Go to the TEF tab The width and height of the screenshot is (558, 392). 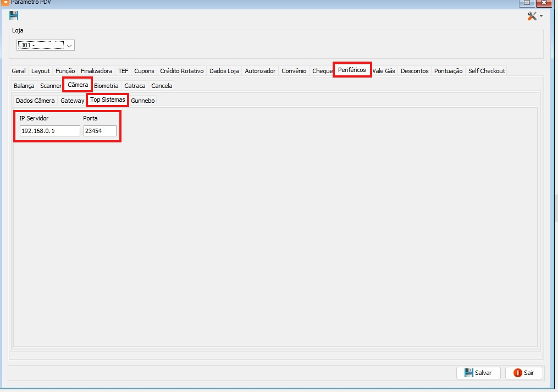click(123, 71)
